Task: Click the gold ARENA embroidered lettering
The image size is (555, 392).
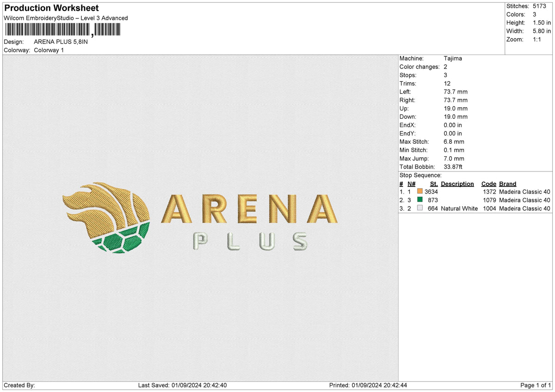Action: 249,209
